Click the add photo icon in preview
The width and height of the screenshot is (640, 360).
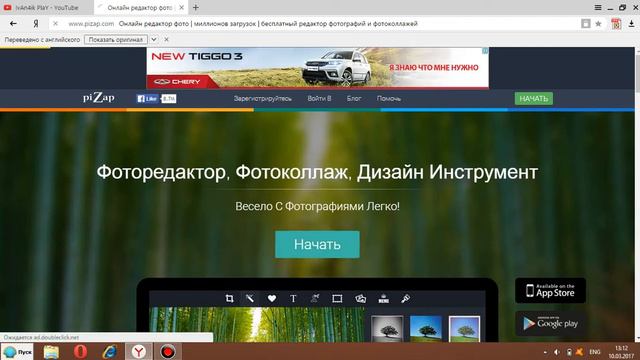(x=360, y=298)
